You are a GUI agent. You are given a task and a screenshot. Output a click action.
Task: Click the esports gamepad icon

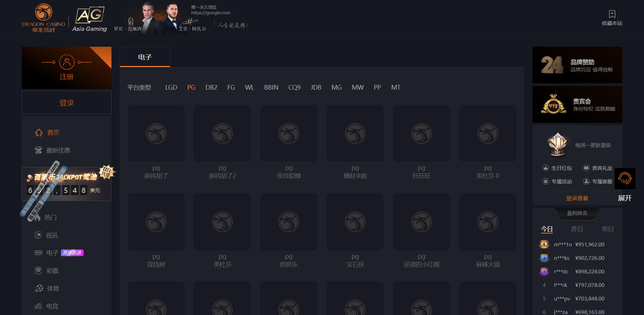coord(38,306)
